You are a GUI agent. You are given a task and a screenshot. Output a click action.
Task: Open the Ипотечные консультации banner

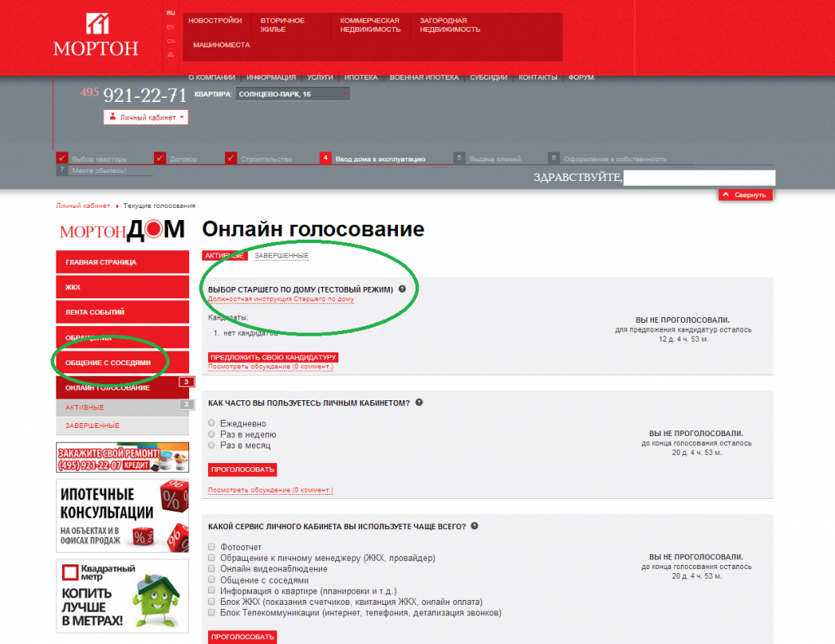click(x=122, y=516)
